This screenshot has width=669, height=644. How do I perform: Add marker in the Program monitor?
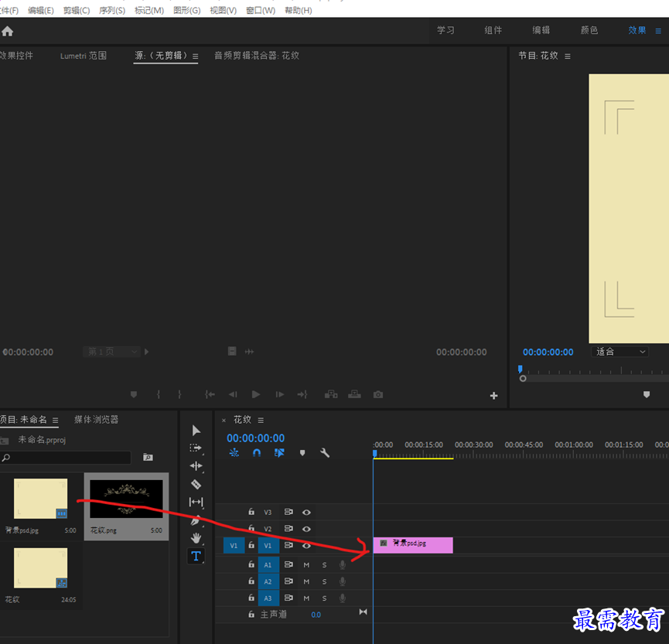click(647, 394)
